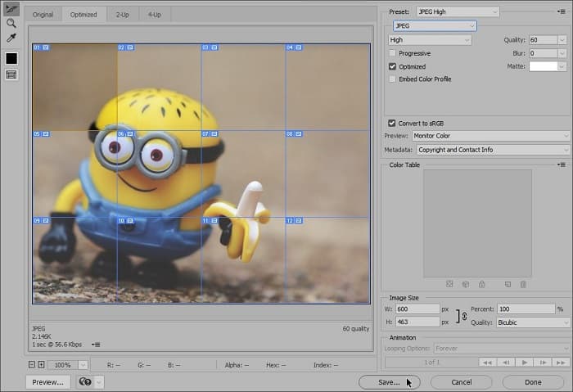Switch to the Original tab

43,15
